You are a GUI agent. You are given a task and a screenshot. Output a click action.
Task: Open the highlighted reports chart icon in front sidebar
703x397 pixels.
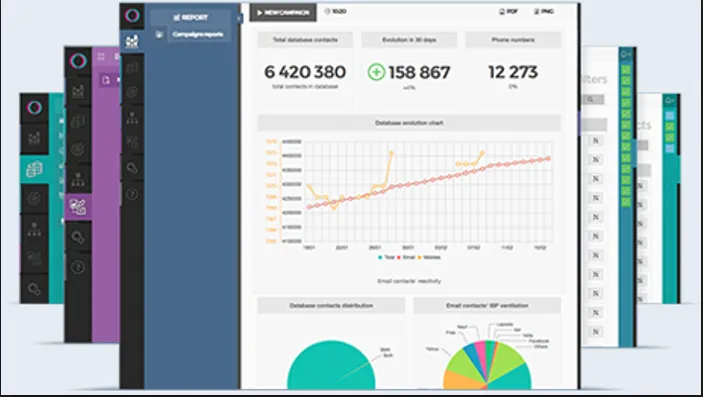(x=132, y=41)
